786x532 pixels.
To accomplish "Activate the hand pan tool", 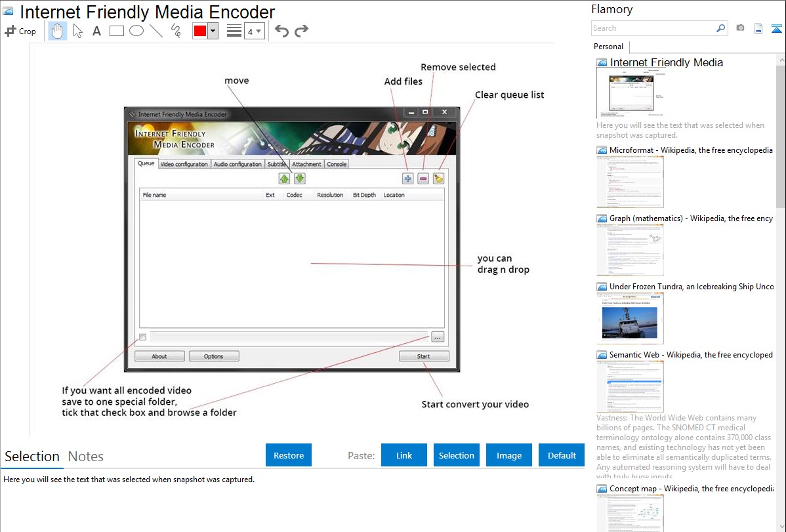I will (57, 31).
